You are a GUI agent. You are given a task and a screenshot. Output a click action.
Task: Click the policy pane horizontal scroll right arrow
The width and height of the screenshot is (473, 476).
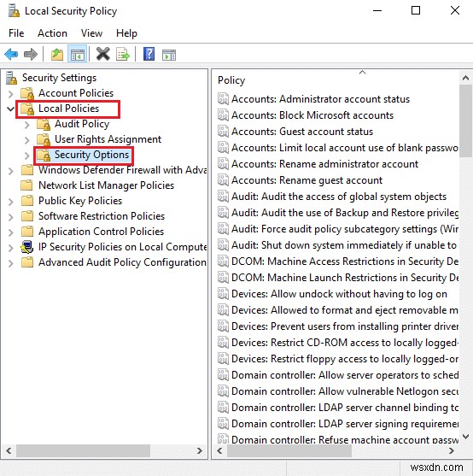pyautogui.click(x=452, y=451)
